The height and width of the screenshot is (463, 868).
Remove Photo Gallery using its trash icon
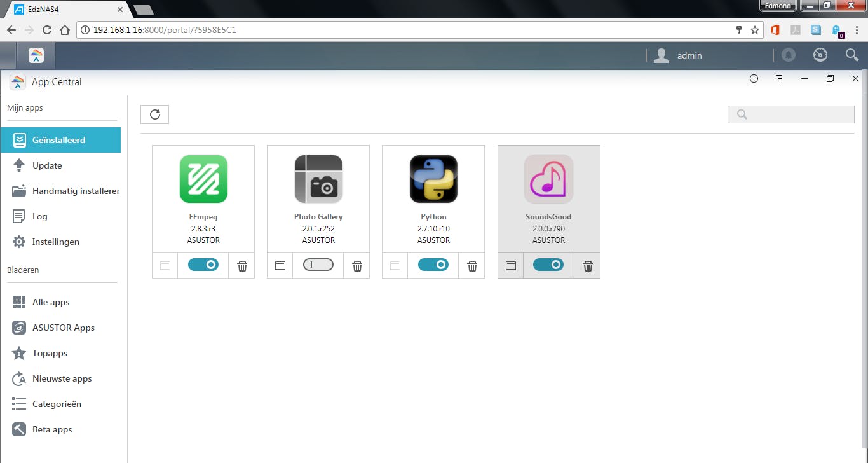[x=357, y=266]
